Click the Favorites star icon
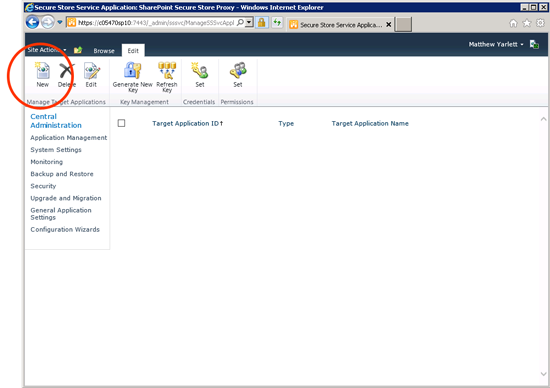Screen dimensions: 550x388 pyautogui.click(x=527, y=23)
